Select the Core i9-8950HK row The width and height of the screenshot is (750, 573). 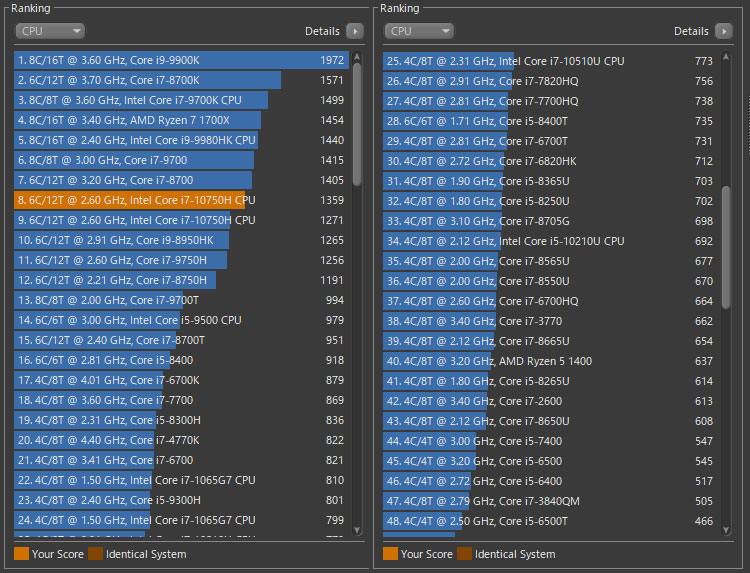point(182,240)
